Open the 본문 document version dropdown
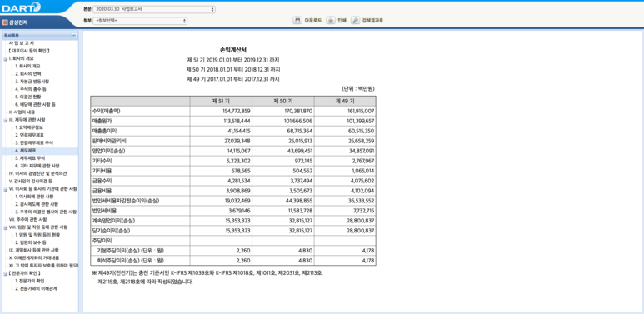 click(x=154, y=9)
